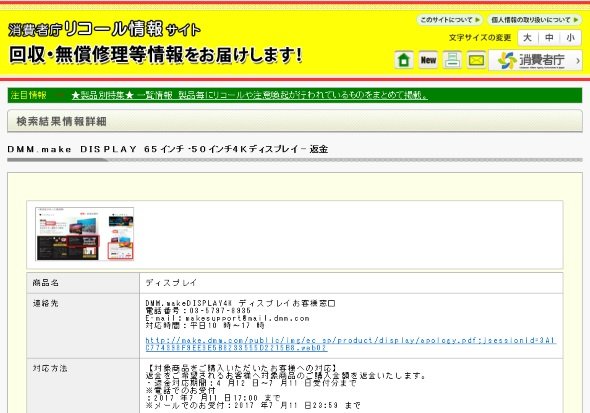Open このサイトについて link

(x=450, y=20)
